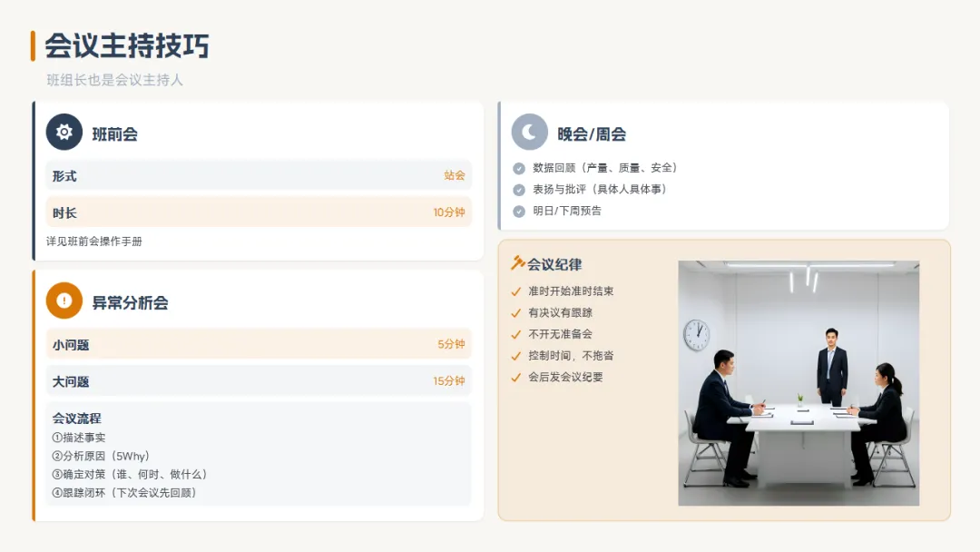Screen dimensions: 980x552
Task: Click the 大问题 row label
Action: pos(71,382)
